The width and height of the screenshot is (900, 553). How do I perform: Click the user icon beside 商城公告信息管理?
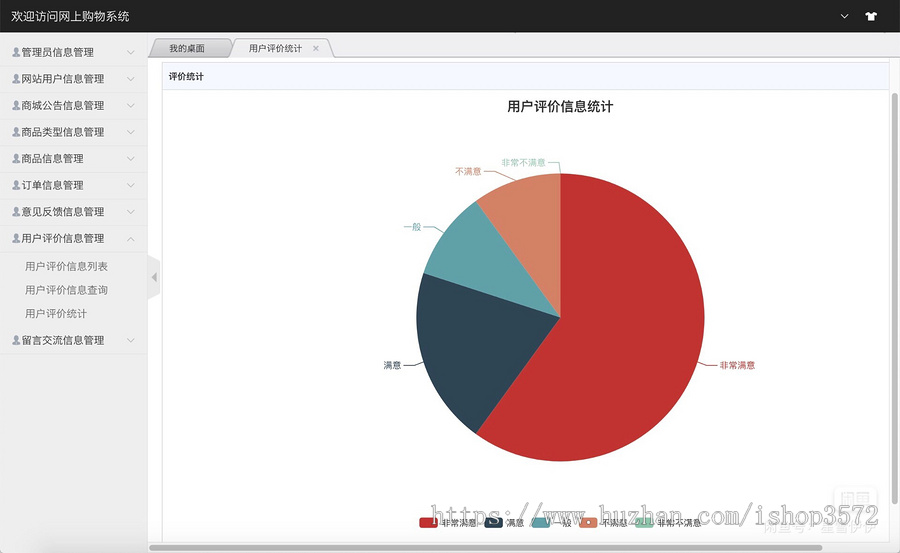(16, 105)
